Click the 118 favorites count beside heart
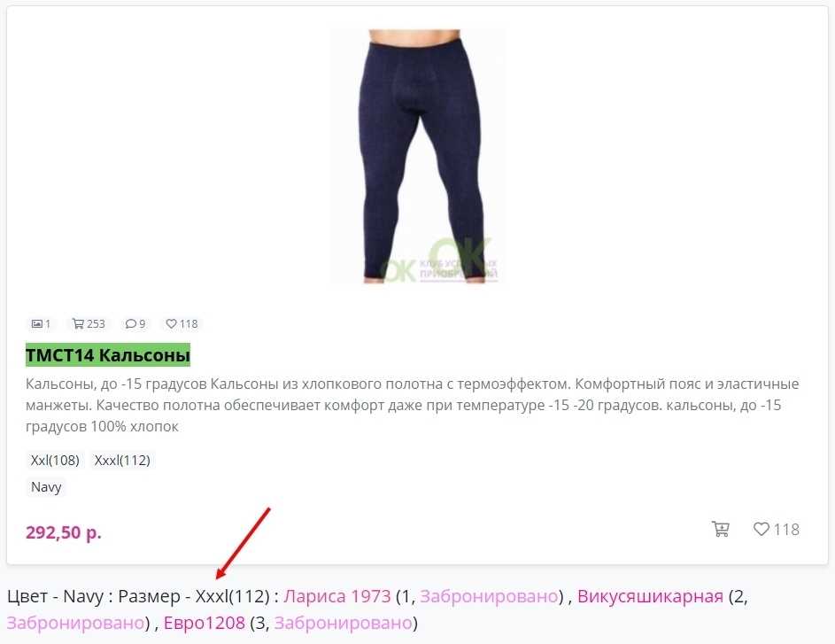Image resolution: width=835 pixels, height=644 pixels. (x=786, y=530)
